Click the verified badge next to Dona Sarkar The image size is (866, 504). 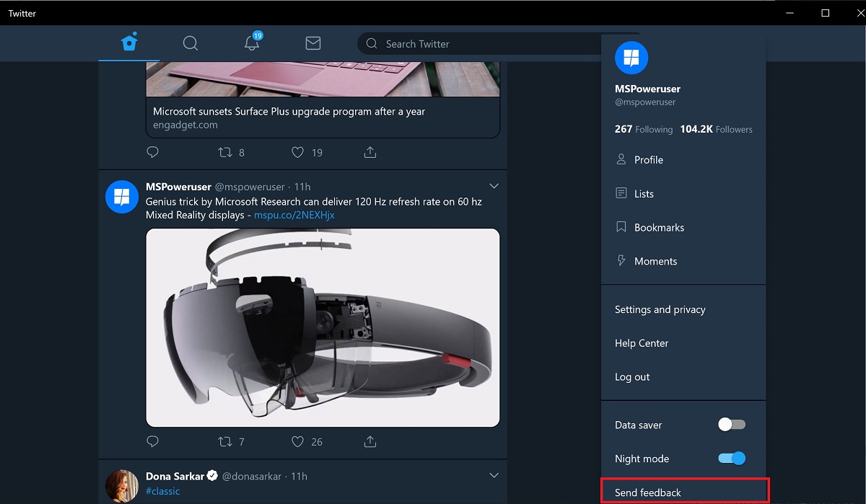213,476
